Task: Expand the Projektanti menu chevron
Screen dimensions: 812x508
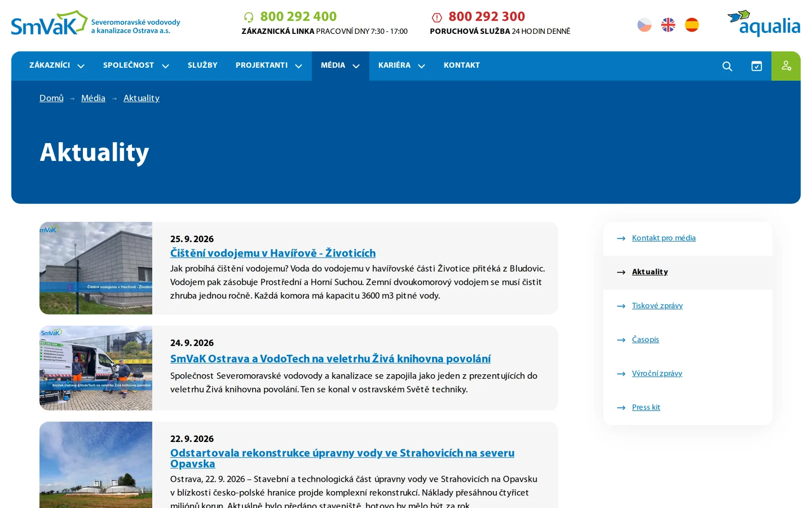Action: [299, 66]
